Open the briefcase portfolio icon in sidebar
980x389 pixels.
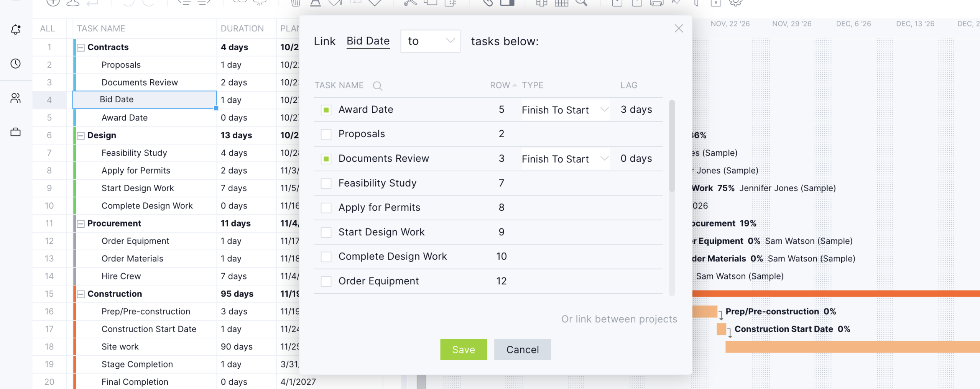16,132
